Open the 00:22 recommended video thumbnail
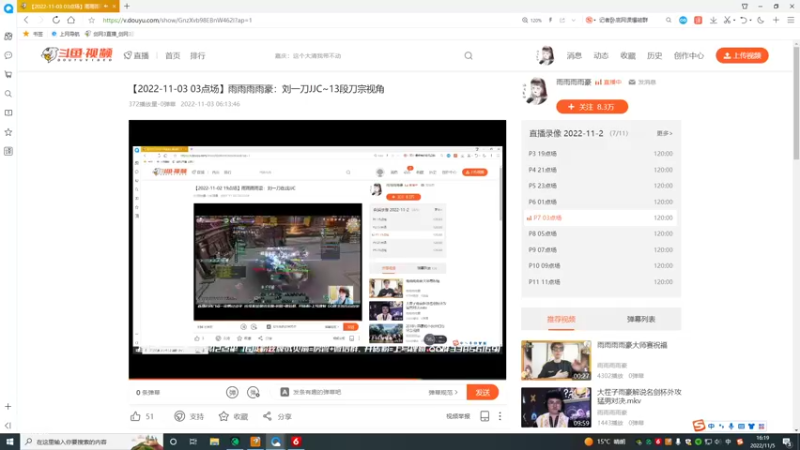800x450 pixels. [x=556, y=360]
